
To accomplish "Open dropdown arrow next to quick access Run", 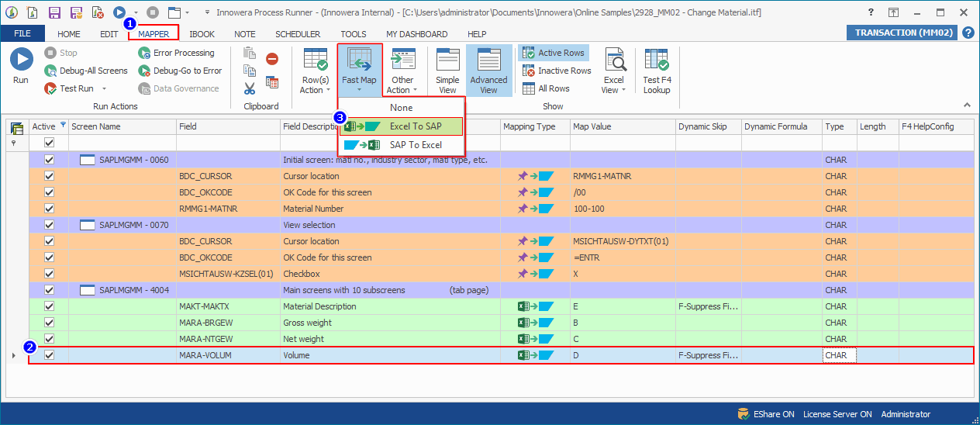I will 136,12.
